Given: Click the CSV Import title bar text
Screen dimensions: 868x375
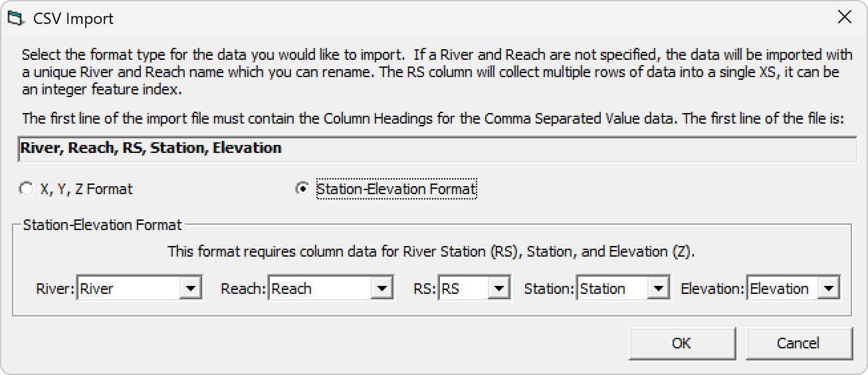Looking at the screenshot, I should pos(73,19).
